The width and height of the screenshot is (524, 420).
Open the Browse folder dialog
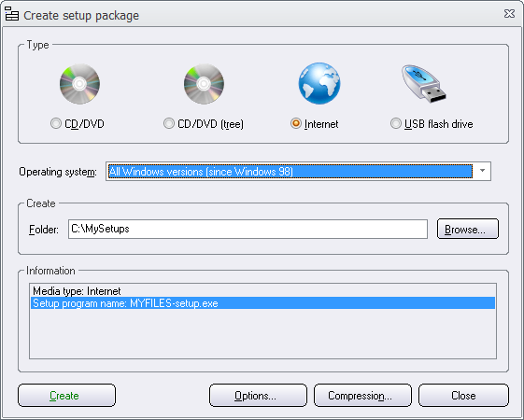(468, 229)
